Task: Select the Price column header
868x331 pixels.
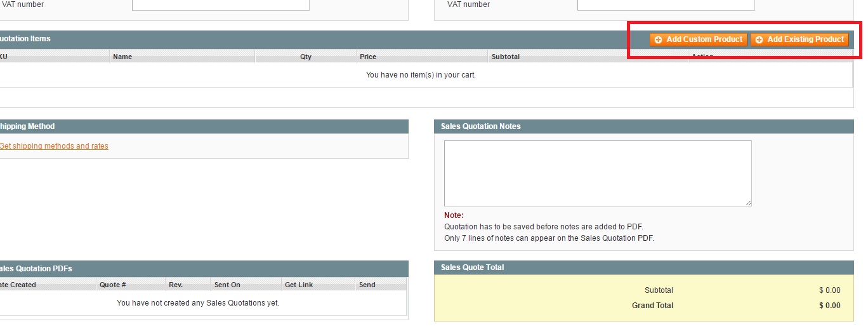Action: click(368, 57)
